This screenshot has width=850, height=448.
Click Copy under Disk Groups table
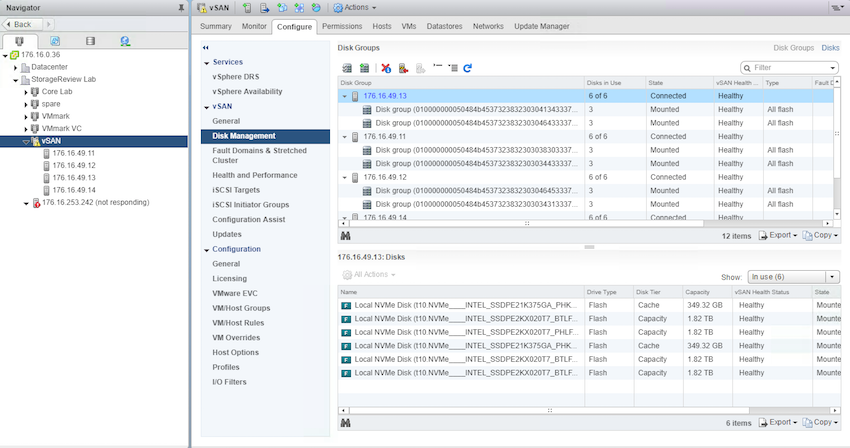tap(821, 235)
